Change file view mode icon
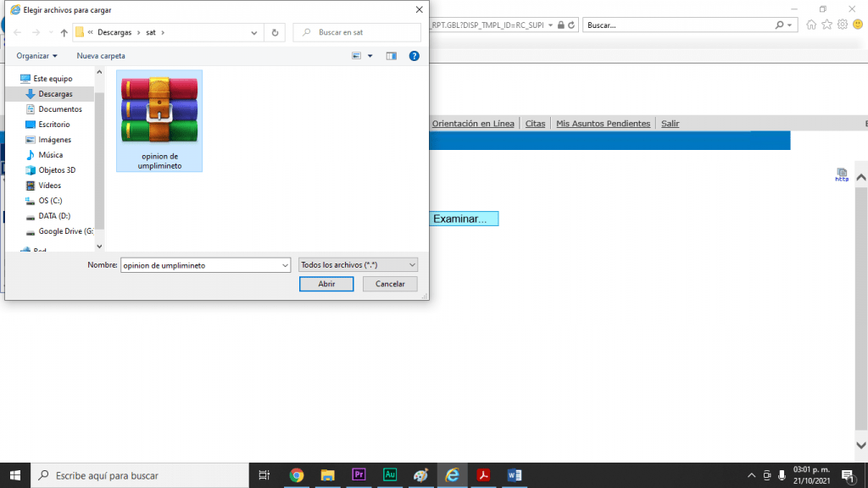 (357, 56)
